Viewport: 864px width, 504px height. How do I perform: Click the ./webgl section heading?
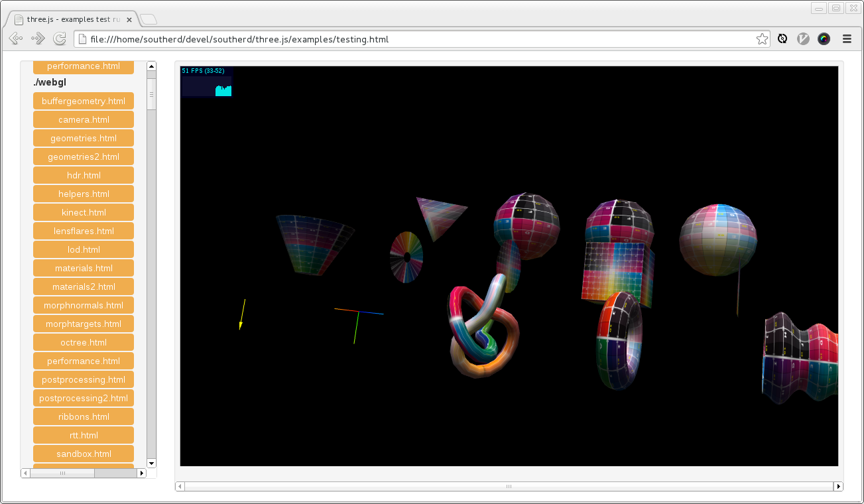pyautogui.click(x=50, y=83)
